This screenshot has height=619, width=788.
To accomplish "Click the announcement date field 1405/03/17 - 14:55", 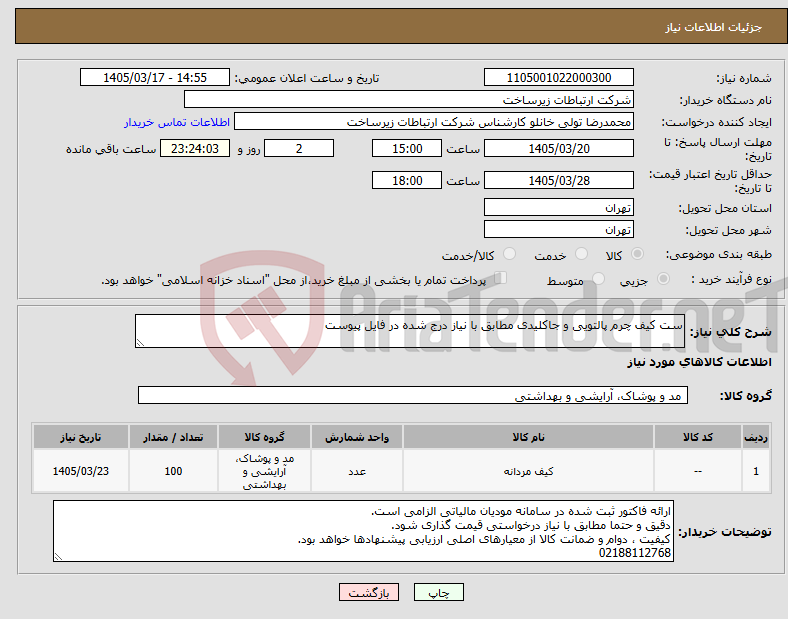I will pos(155,78).
